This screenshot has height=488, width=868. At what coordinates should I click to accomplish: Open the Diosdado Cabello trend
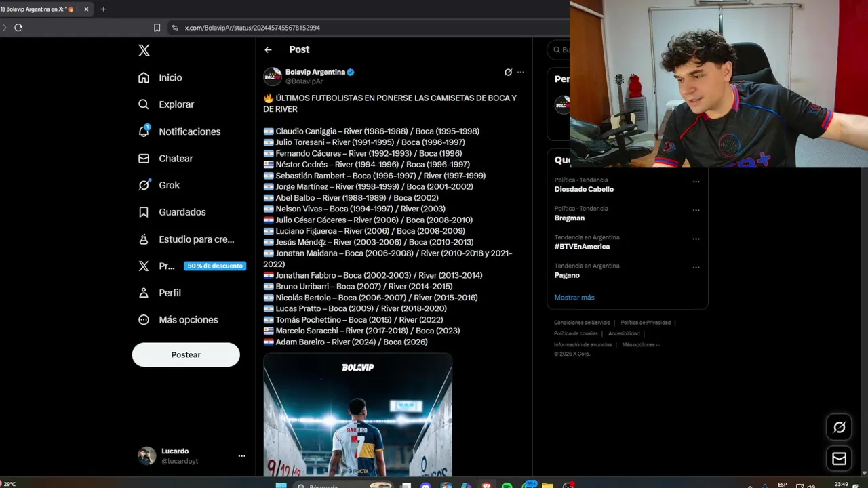[x=584, y=189]
